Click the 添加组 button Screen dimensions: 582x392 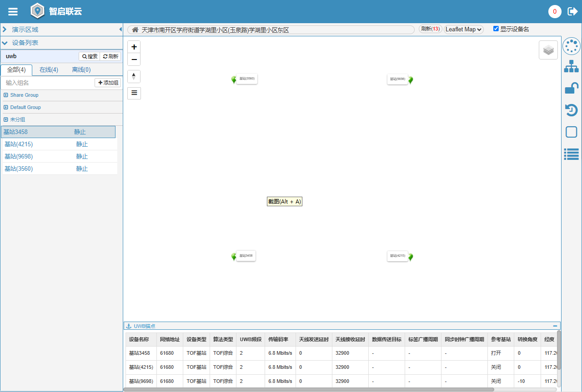tap(108, 83)
